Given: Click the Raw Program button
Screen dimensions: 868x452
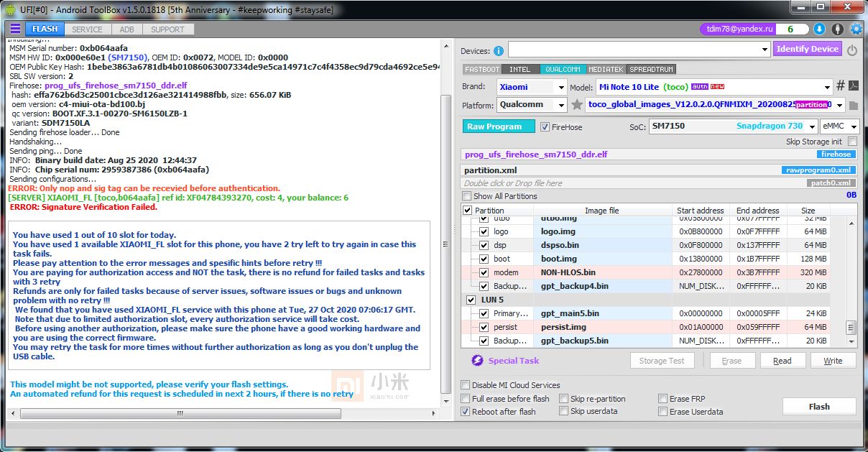Looking at the screenshot, I should tap(499, 126).
